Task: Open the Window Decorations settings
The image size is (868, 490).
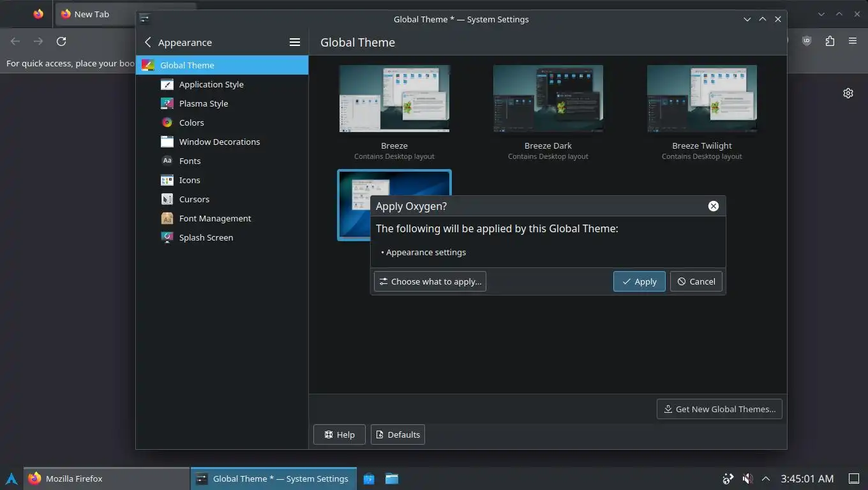Action: [222, 142]
